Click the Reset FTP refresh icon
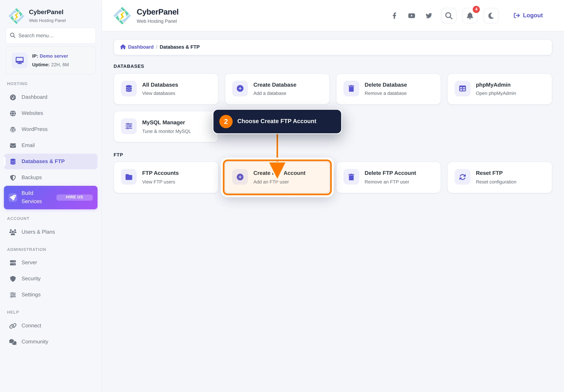The width and height of the screenshot is (564, 392). click(463, 177)
